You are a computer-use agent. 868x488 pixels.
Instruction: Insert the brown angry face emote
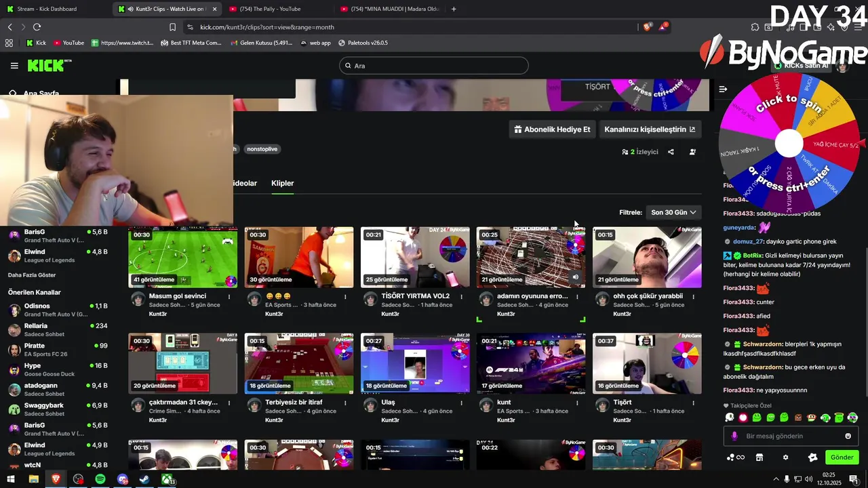coord(798,418)
